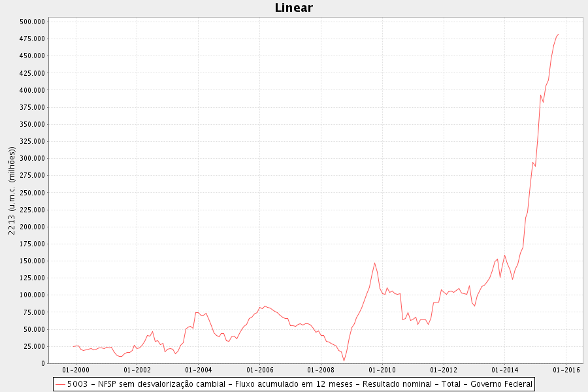
Task: Click the x-axis date label 01-2014
Action: 505,370
